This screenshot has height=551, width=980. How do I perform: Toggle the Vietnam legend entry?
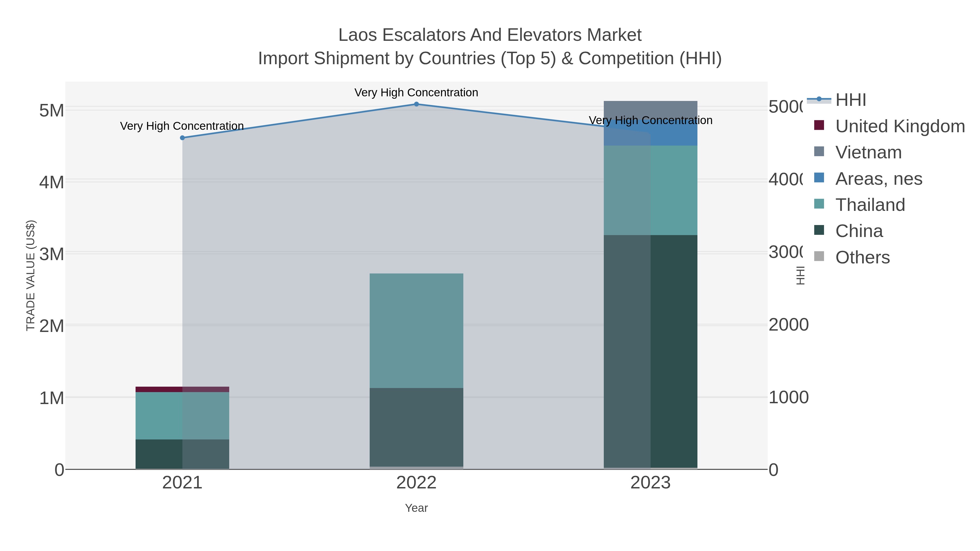tap(857, 152)
